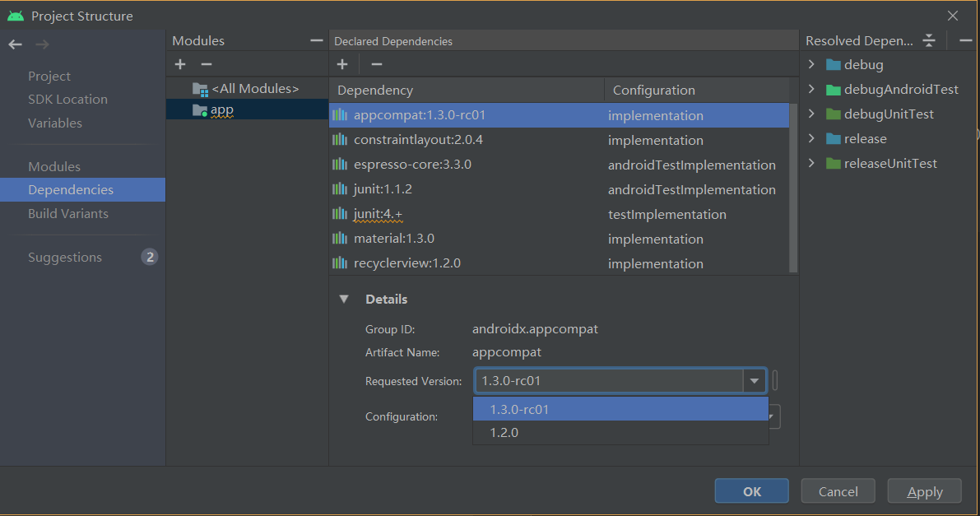Open the Variables page
The height and width of the screenshot is (516, 980).
point(55,123)
